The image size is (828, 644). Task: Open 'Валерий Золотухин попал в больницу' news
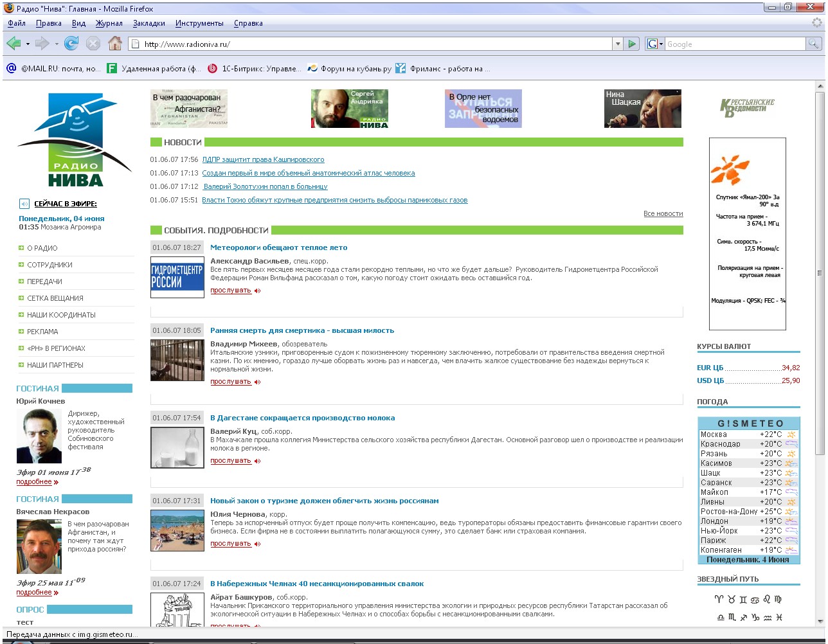tap(265, 186)
